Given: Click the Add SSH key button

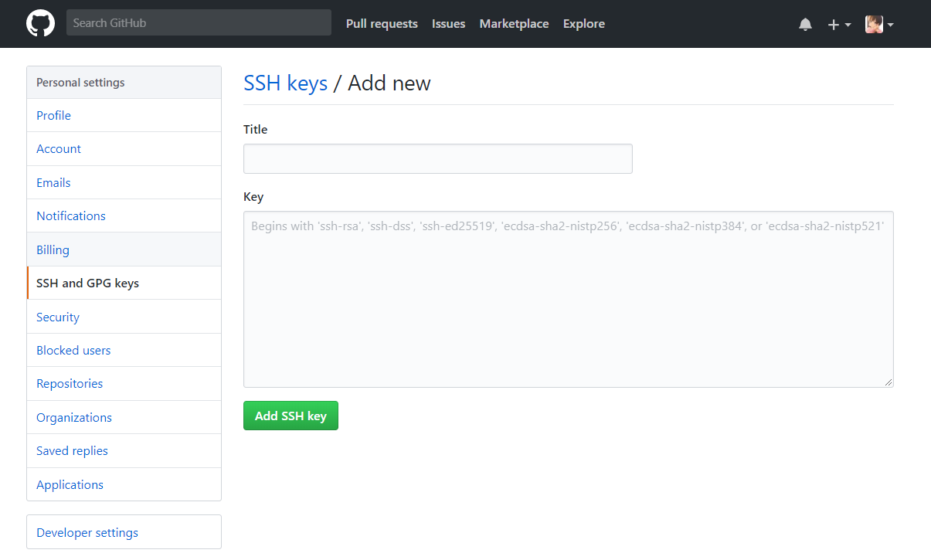Looking at the screenshot, I should 291,416.
